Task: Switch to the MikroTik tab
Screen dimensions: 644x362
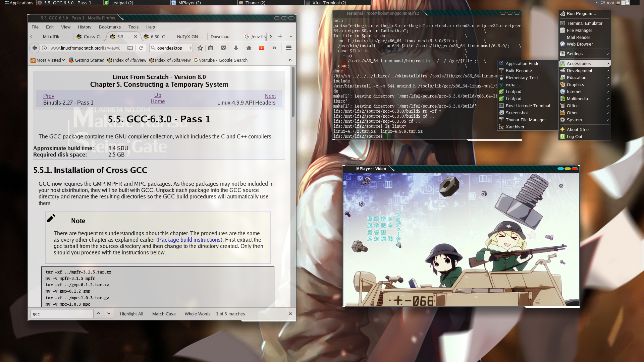Action: click(55, 37)
